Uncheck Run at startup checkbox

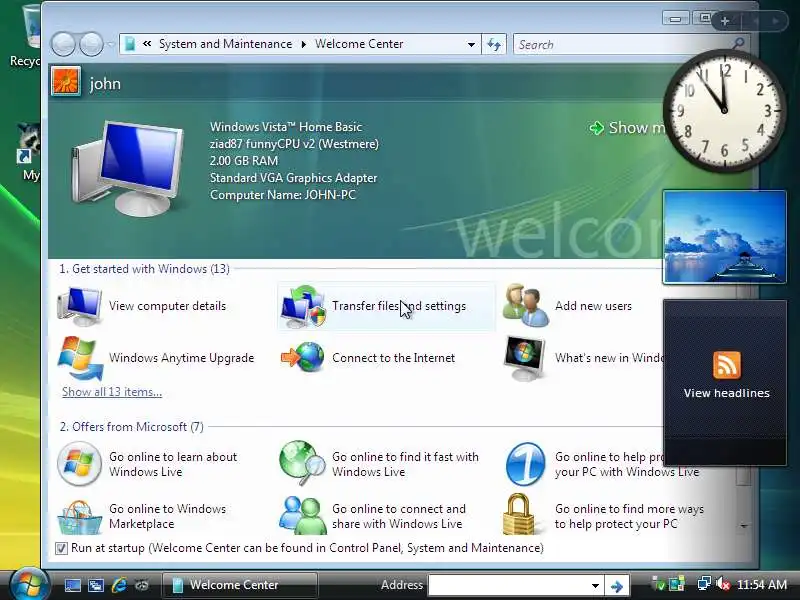click(x=61, y=548)
